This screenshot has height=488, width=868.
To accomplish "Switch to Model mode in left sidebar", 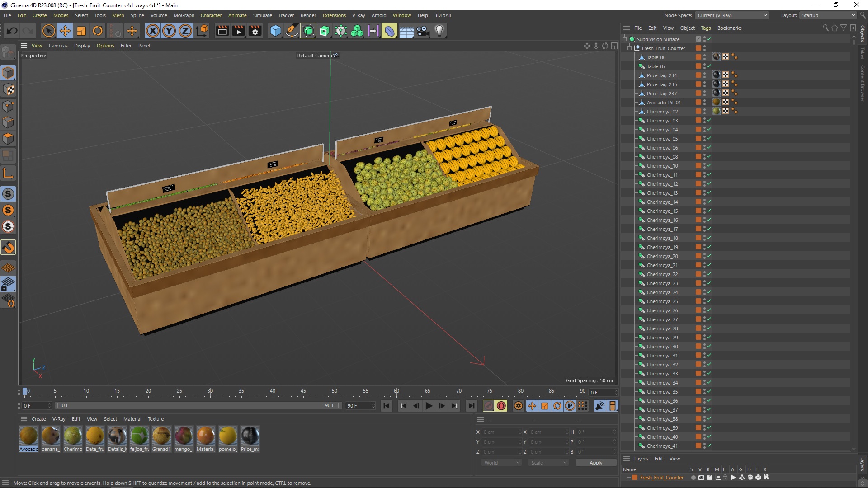I will 8,73.
